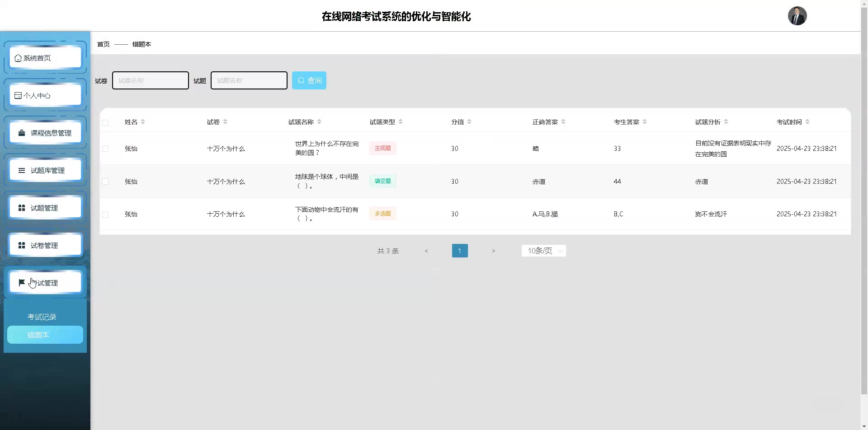This screenshot has height=430, width=868.
Task: Sort the table by 分值 column
Action: coord(469,122)
